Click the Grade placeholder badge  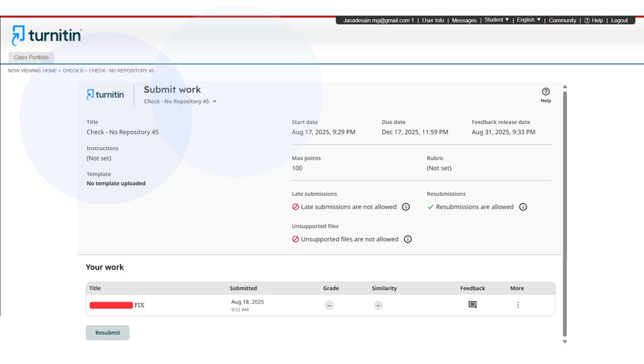pyautogui.click(x=329, y=305)
